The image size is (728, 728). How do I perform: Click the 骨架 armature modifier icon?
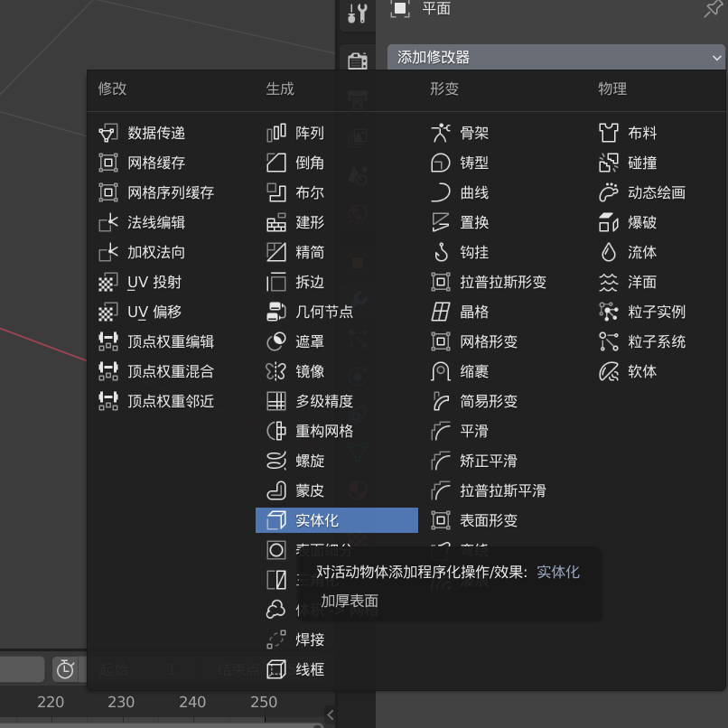click(x=441, y=134)
